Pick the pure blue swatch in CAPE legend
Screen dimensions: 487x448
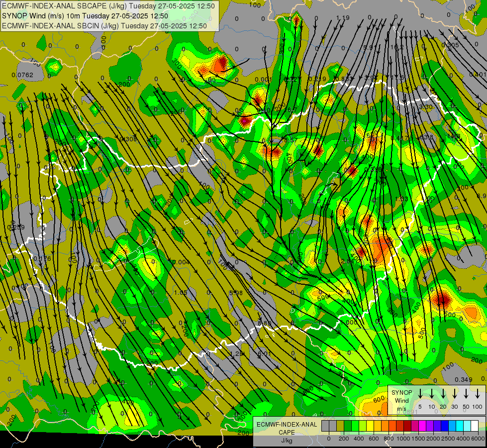(444, 426)
